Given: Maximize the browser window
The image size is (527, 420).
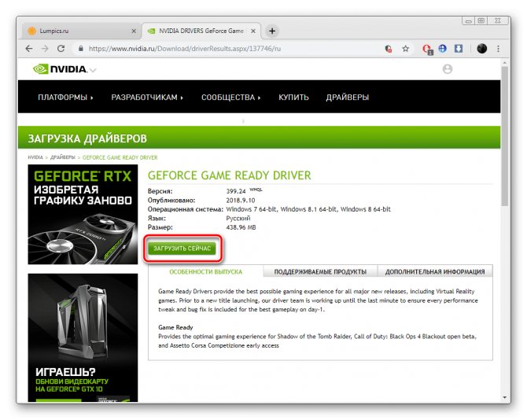Looking at the screenshot, I should (x=481, y=21).
